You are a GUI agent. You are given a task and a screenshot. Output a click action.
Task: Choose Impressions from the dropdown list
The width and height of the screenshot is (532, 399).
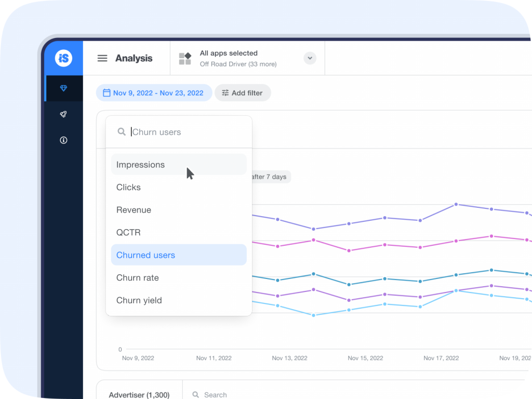point(140,164)
